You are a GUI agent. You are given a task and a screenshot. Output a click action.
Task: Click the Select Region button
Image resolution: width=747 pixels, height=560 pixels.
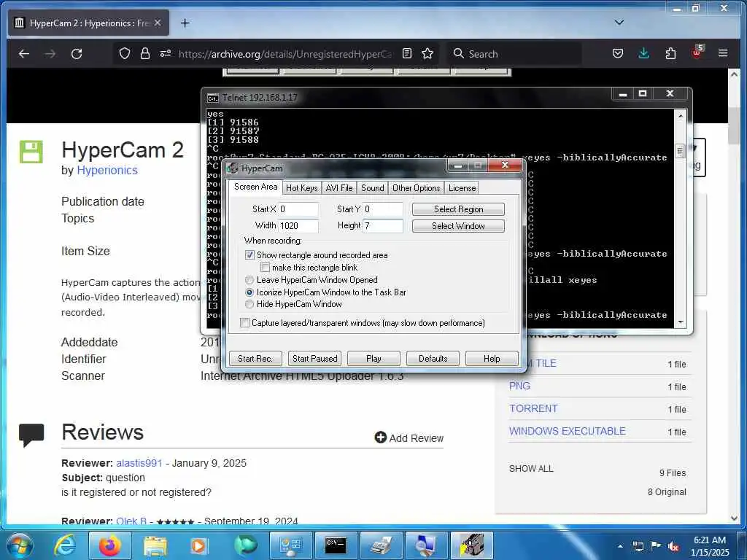[x=458, y=209]
